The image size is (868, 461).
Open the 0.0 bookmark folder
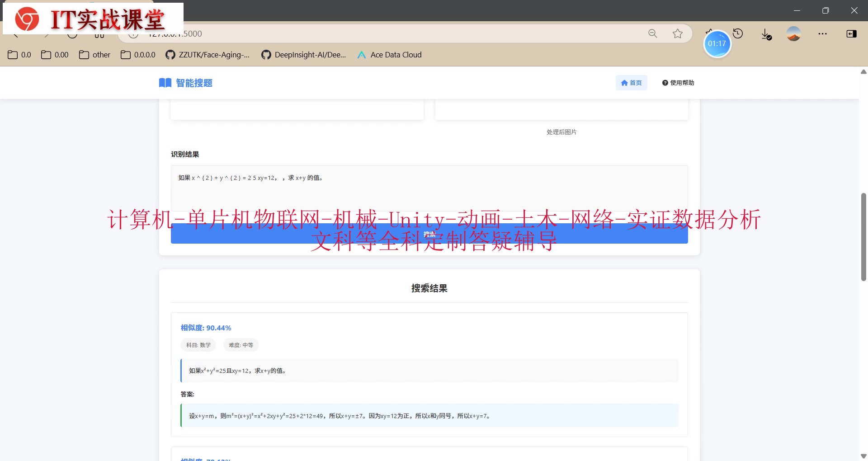(19, 55)
